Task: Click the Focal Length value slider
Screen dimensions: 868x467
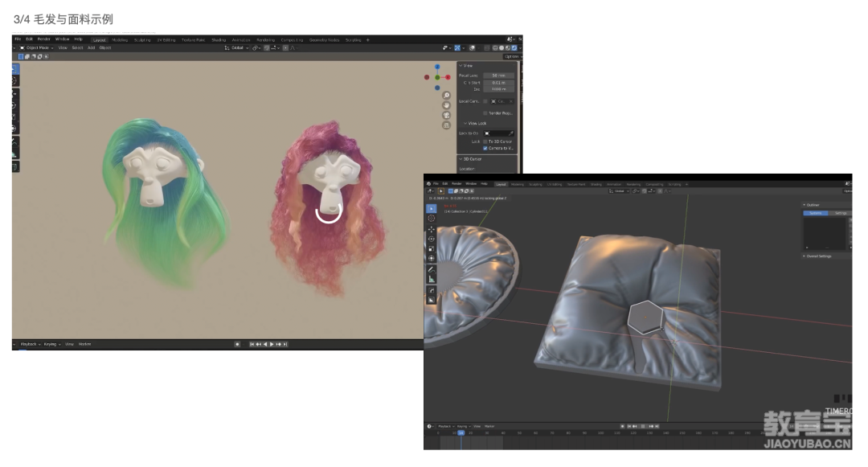Action: 499,76
